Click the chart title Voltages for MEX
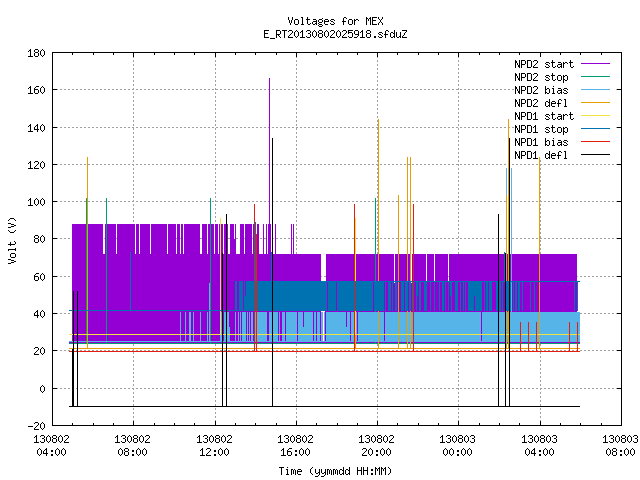The width and height of the screenshot is (640, 480). pyautogui.click(x=335, y=21)
